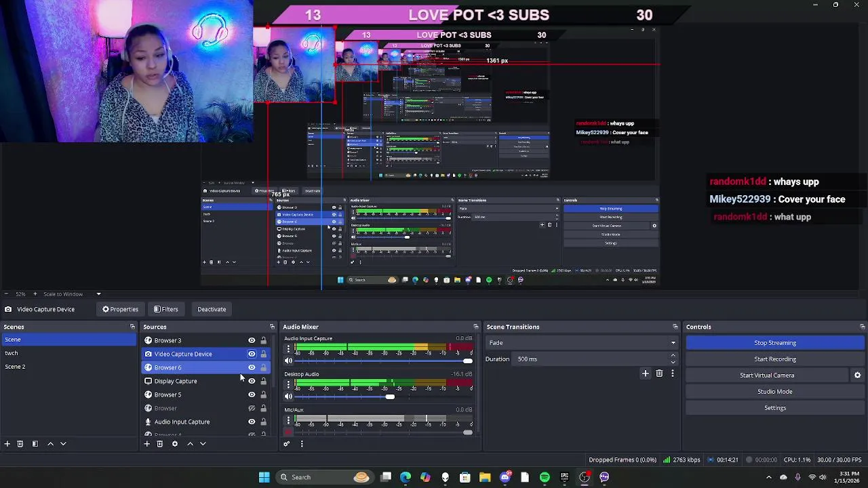Pop out the Audio Mixer dock
Image resolution: width=868 pixels, height=488 pixels.
(475, 327)
